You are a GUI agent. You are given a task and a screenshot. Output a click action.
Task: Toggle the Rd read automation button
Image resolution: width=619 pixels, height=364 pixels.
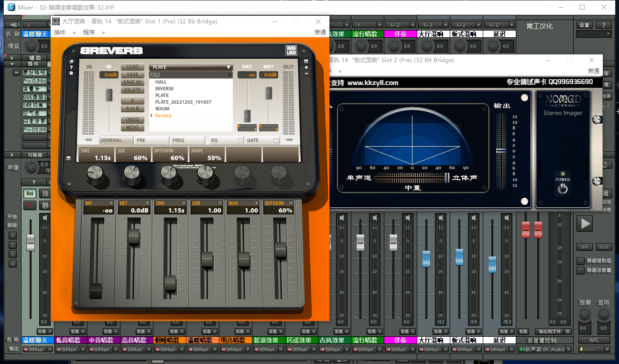(30, 193)
